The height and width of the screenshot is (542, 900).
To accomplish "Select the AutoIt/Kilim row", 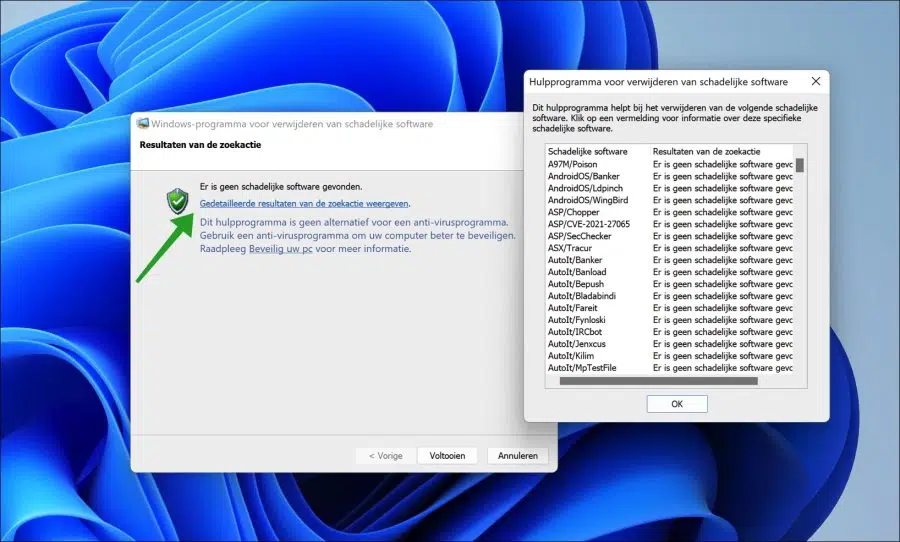I will point(669,356).
